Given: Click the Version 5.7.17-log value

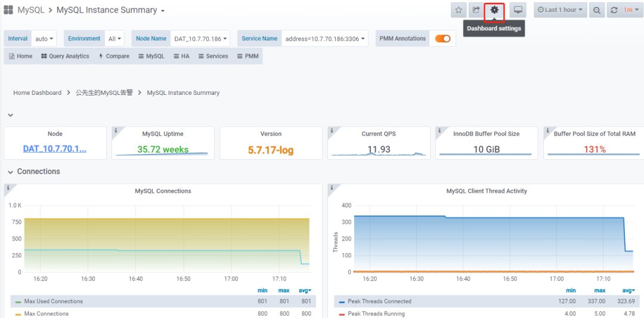Looking at the screenshot, I should [x=271, y=150].
